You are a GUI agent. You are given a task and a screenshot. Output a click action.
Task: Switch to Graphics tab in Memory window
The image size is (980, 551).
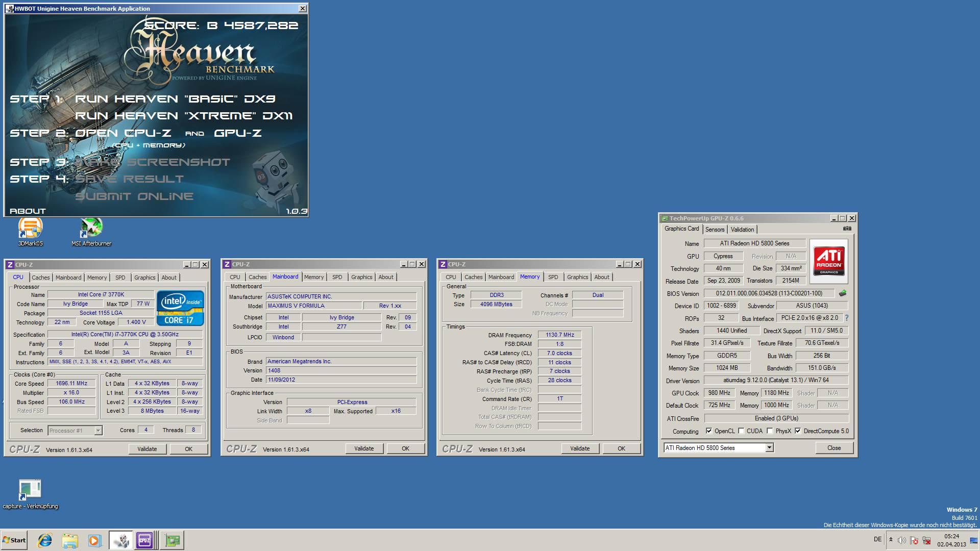(577, 277)
